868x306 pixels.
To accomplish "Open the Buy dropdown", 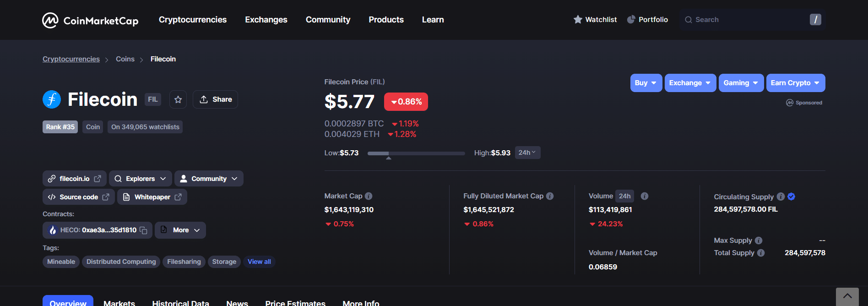I will pyautogui.click(x=646, y=83).
